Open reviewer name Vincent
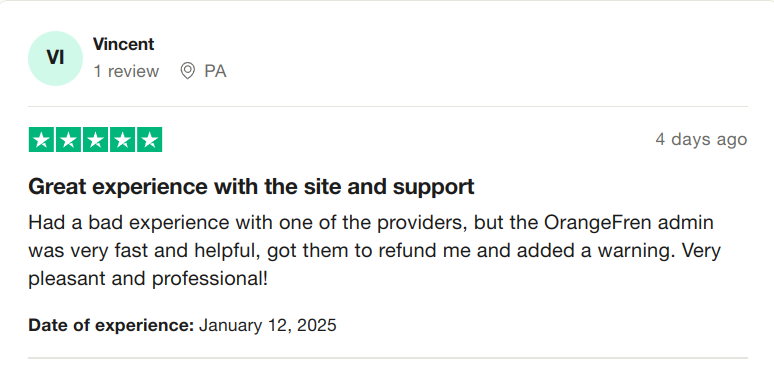The width and height of the screenshot is (774, 365). (x=123, y=44)
